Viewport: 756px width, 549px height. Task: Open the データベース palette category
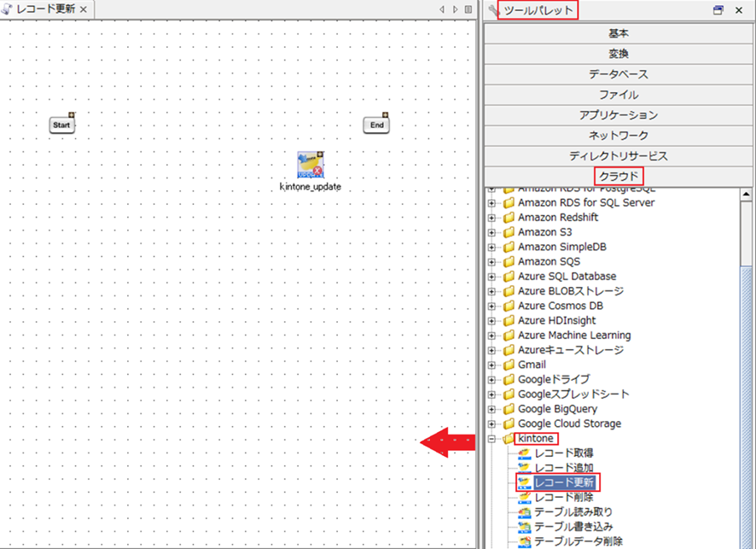618,74
